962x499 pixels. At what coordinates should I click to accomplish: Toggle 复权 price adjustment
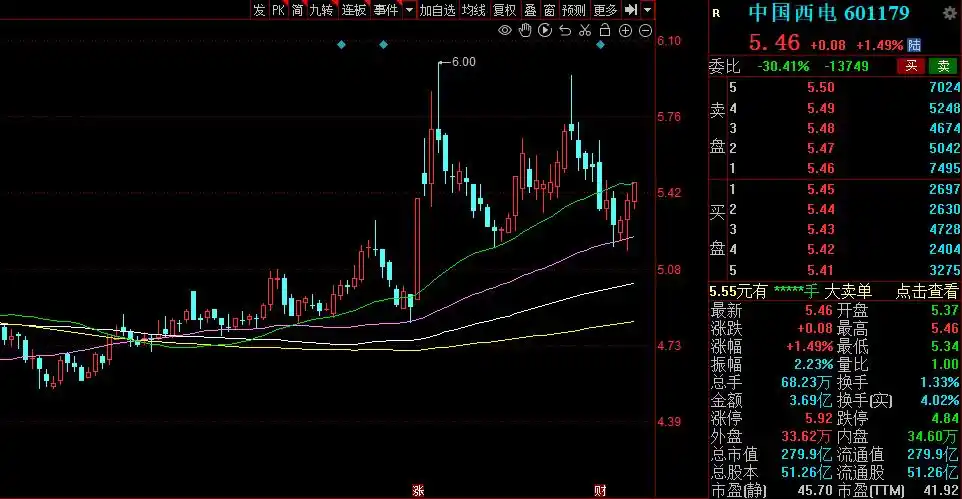505,10
